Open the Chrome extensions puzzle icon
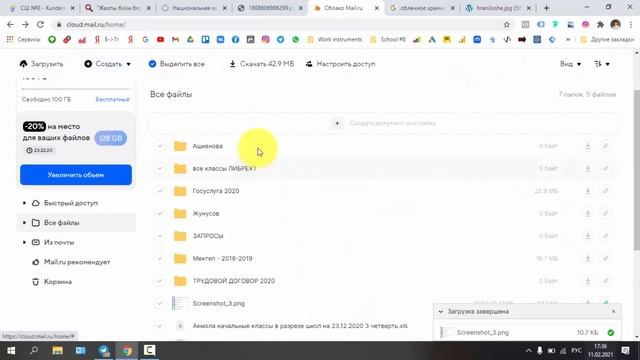 point(600,24)
